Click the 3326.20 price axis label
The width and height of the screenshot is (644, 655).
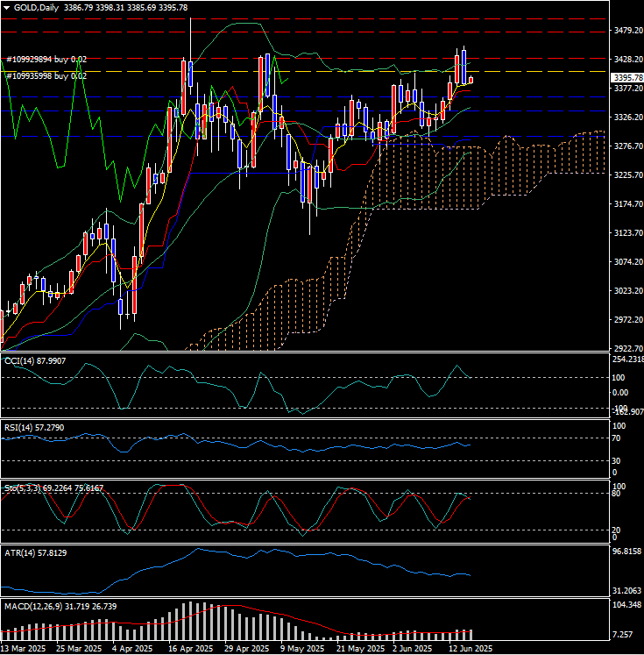(628, 117)
